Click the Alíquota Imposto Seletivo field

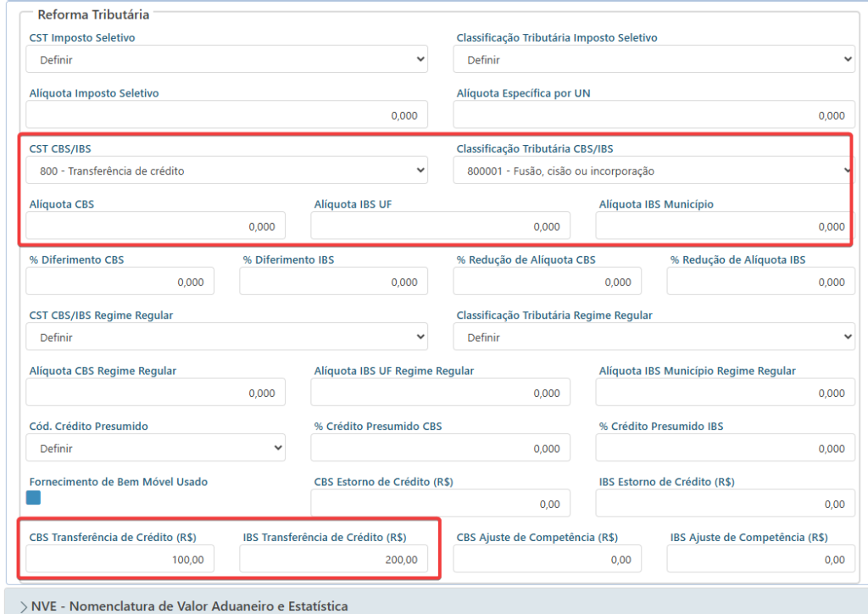pos(226,115)
